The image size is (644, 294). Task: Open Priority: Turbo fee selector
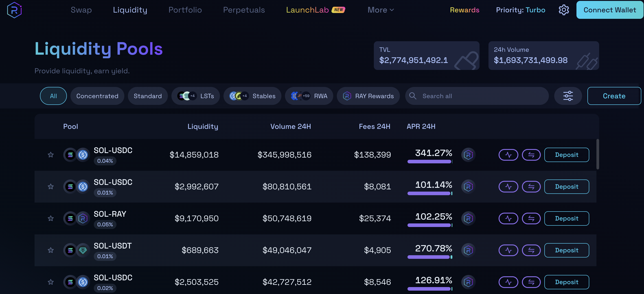(521, 10)
